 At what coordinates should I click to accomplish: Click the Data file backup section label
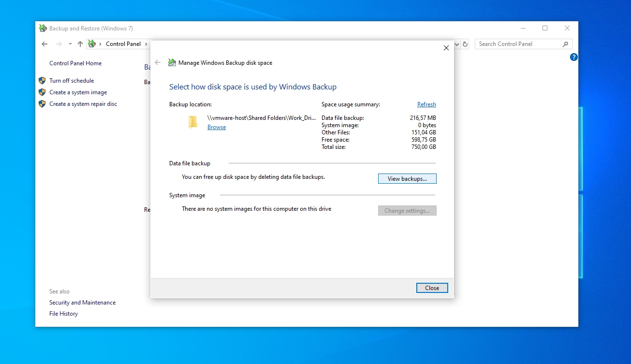tap(190, 163)
